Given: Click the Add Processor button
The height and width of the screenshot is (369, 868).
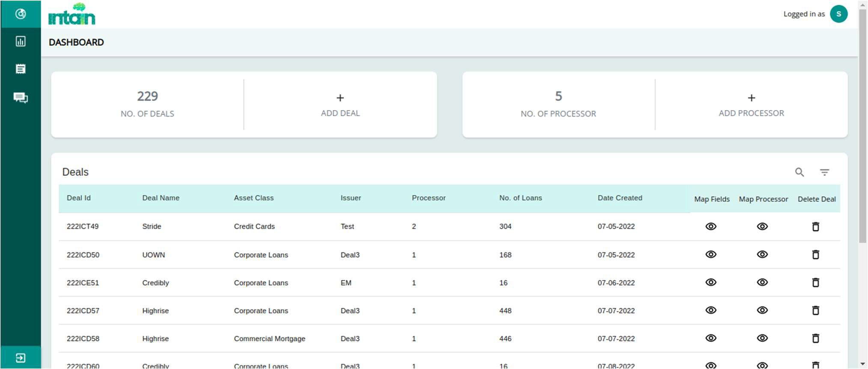Looking at the screenshot, I should pyautogui.click(x=751, y=105).
